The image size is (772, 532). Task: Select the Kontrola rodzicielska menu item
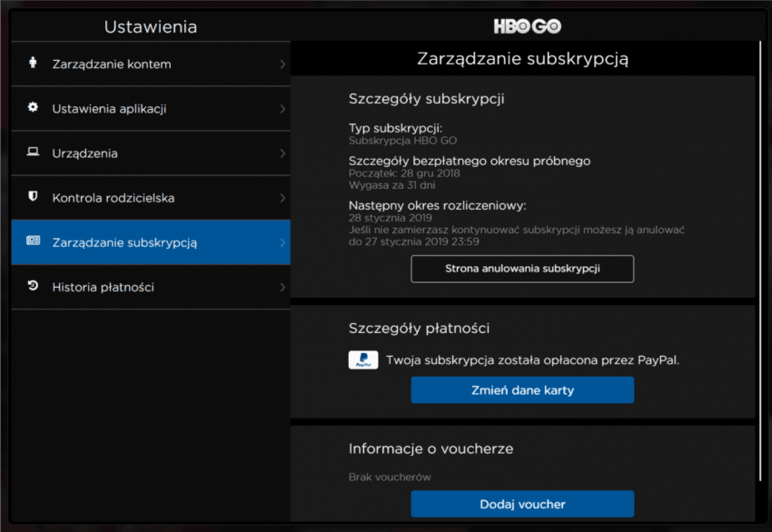[x=151, y=198]
